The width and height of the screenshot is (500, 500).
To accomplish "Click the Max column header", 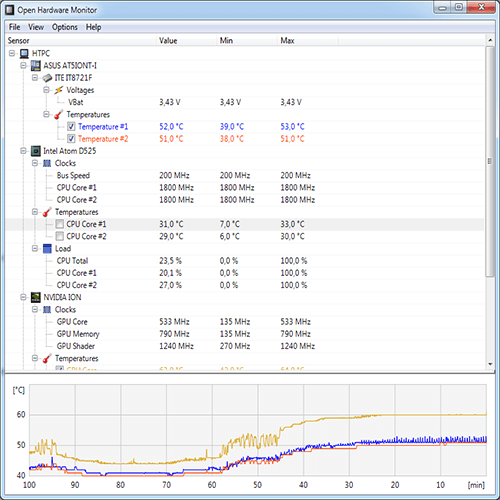I will click(308, 41).
